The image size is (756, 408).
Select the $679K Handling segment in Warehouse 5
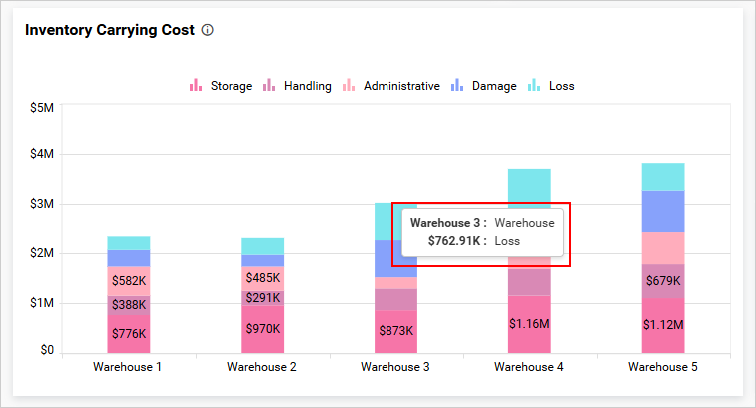pyautogui.click(x=662, y=281)
